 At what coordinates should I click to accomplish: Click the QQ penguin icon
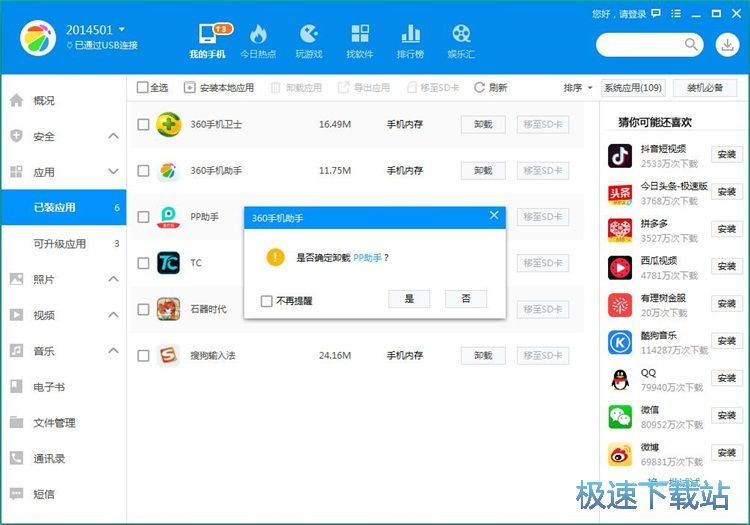620,380
